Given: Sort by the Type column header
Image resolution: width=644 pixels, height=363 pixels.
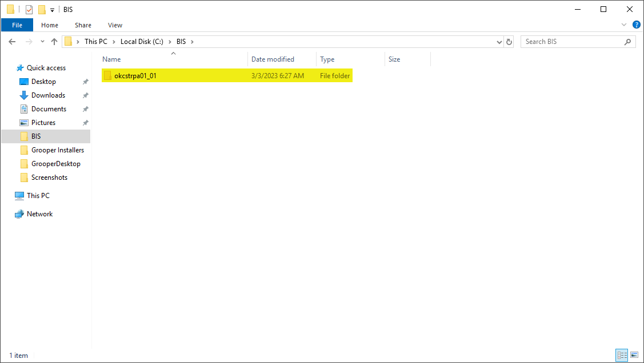Looking at the screenshot, I should [350, 59].
